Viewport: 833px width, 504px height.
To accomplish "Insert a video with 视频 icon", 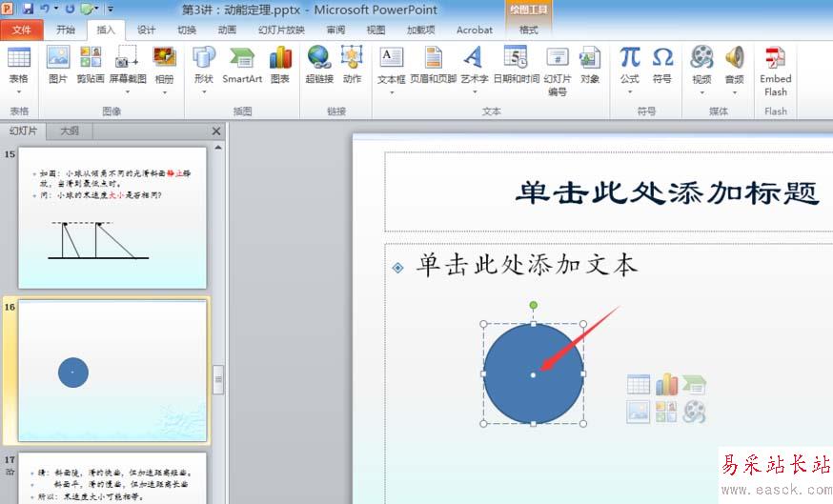I will [x=701, y=57].
